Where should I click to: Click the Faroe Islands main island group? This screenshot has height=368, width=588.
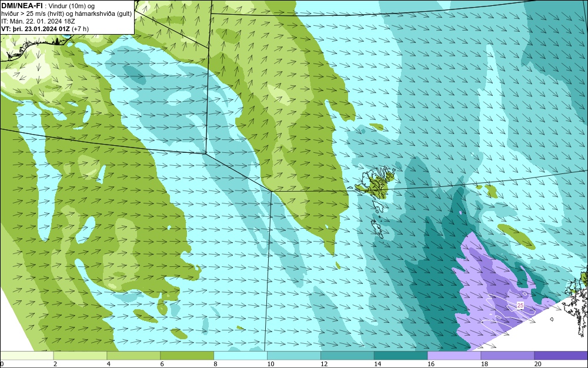pos(376,182)
